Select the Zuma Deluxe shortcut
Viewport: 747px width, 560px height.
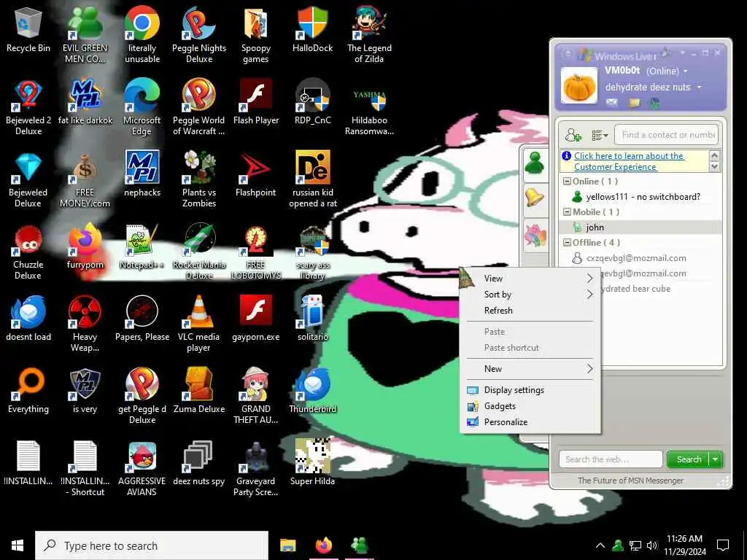[199, 391]
